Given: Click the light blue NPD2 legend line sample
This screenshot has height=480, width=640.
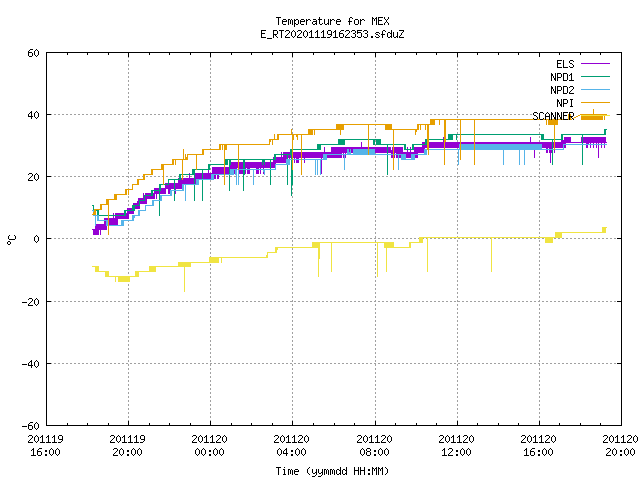Looking at the screenshot, I should [x=595, y=89].
